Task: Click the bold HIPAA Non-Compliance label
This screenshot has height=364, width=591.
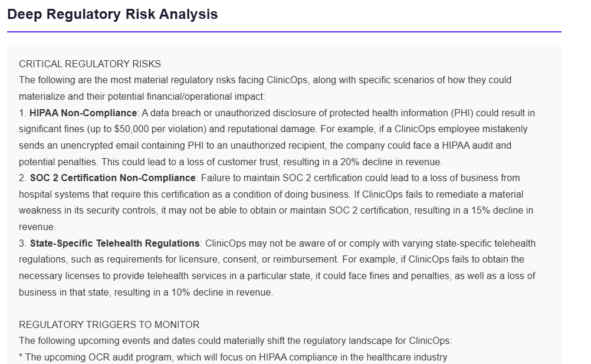Action: (x=83, y=113)
